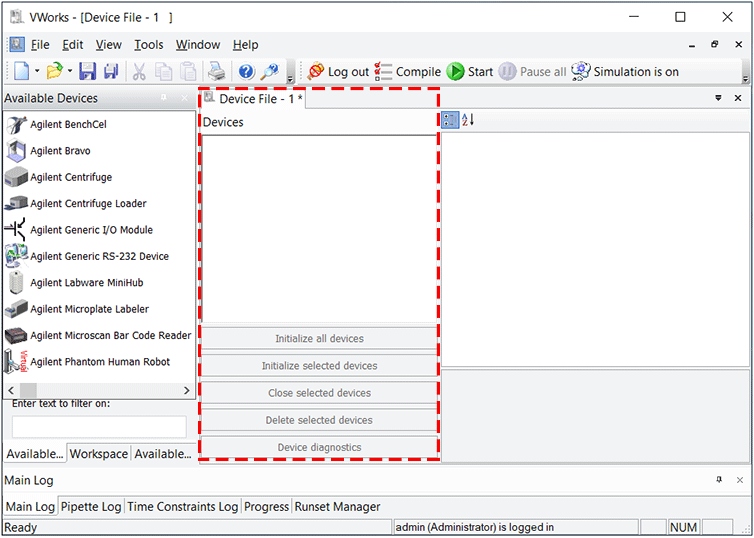Select Agilent Labware MiniHub device
Viewport: 754px width, 538px height.
click(x=75, y=283)
